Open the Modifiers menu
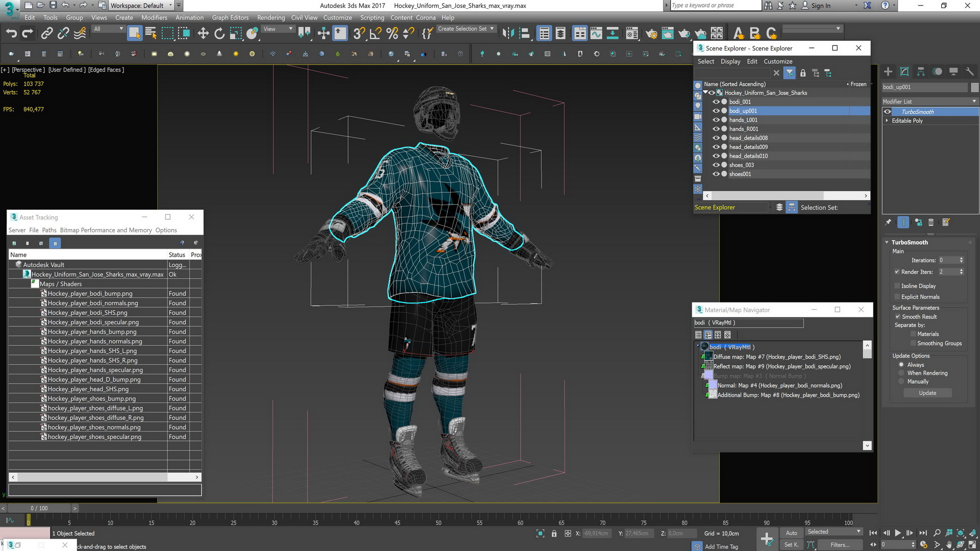980x551 pixels. 154,17
